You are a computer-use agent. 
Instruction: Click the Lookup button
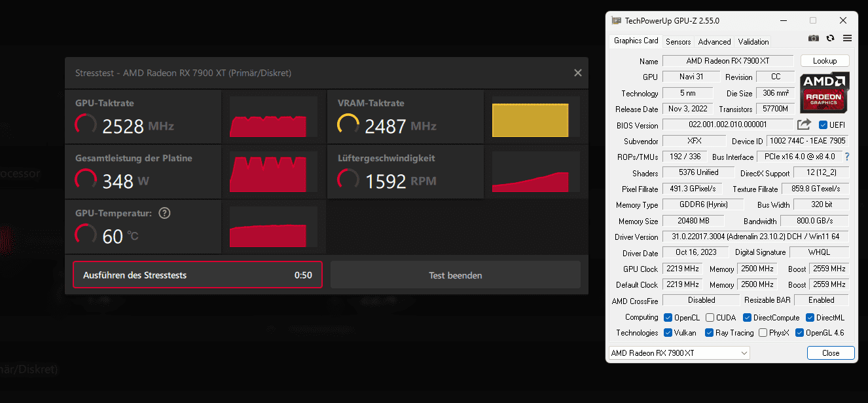tap(825, 61)
